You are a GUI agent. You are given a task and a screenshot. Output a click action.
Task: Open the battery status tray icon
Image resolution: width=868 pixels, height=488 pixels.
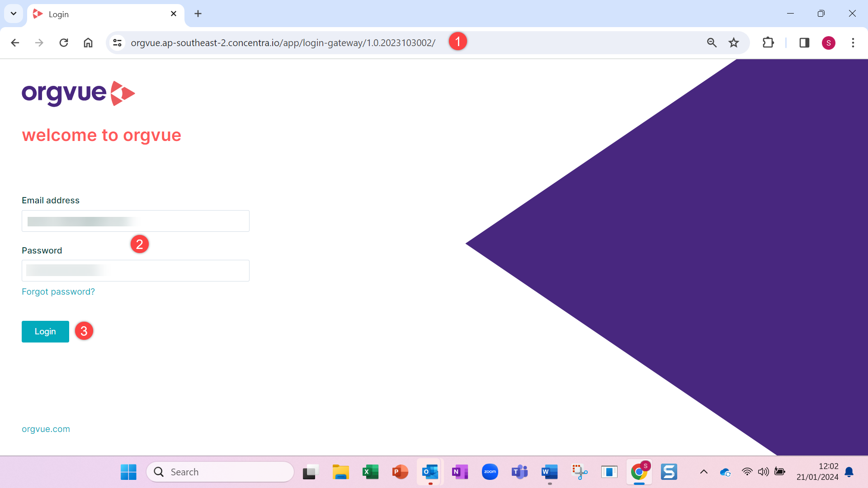click(x=780, y=472)
